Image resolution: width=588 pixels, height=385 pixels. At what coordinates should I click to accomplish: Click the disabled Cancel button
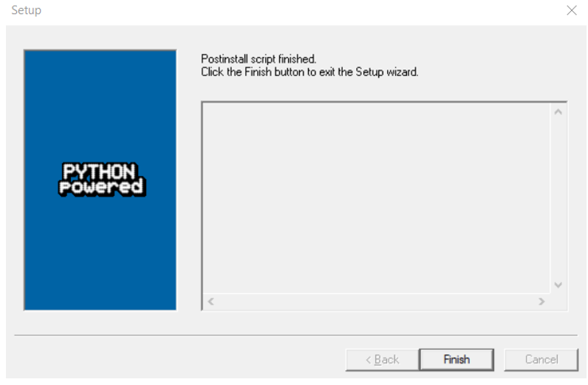click(541, 359)
